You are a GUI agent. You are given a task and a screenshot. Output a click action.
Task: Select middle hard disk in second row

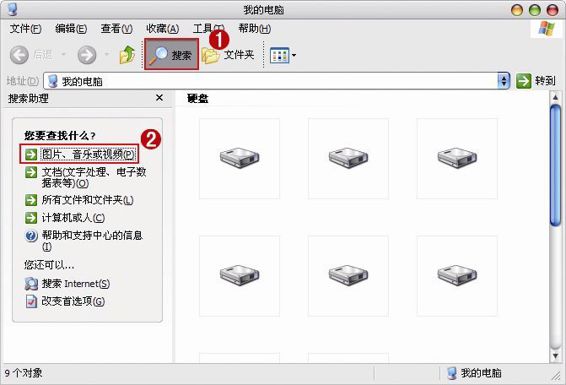[x=348, y=276]
